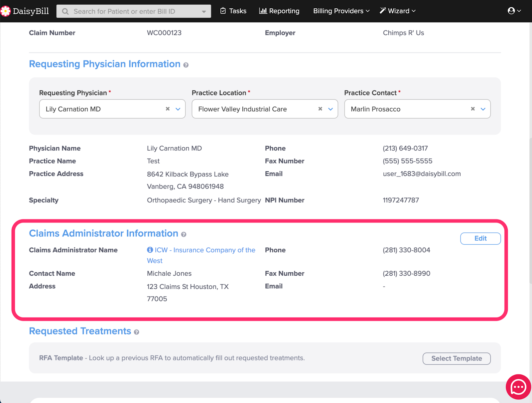
Task: Click help icon beside Requesting Physician Information
Action: point(186,65)
